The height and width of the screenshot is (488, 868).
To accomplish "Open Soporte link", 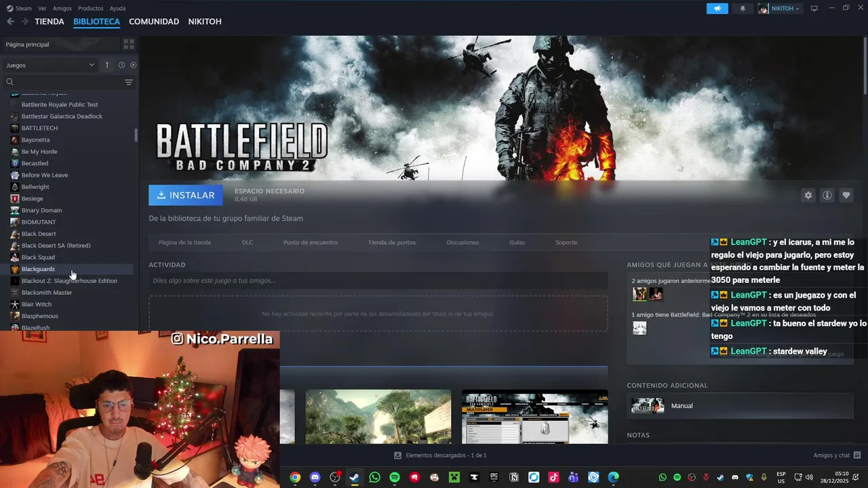I will click(x=566, y=242).
